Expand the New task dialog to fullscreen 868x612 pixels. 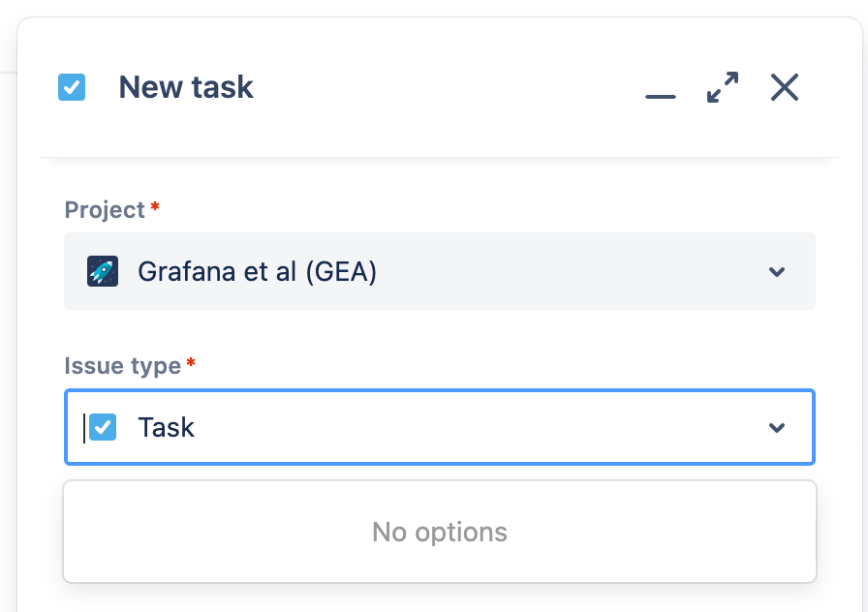tap(723, 87)
